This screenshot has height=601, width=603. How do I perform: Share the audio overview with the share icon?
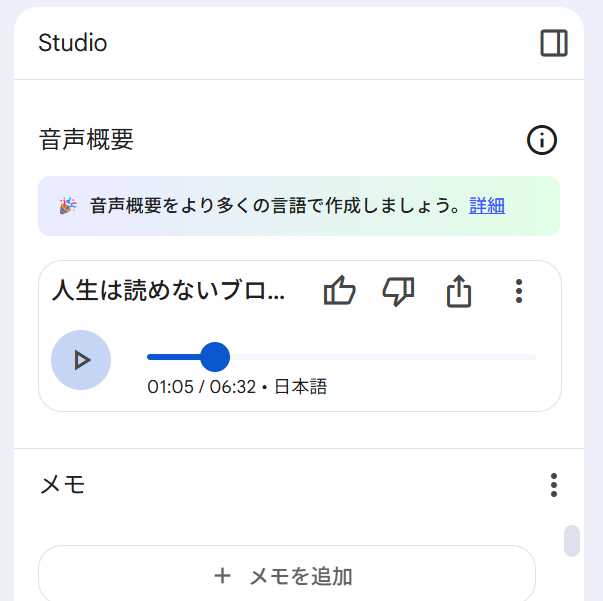tap(458, 291)
